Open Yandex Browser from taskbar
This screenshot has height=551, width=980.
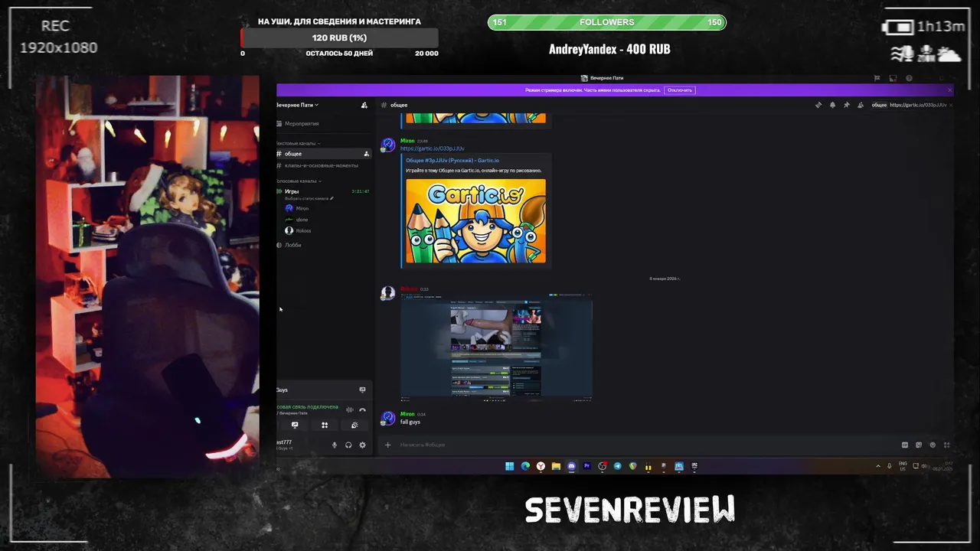(x=541, y=466)
